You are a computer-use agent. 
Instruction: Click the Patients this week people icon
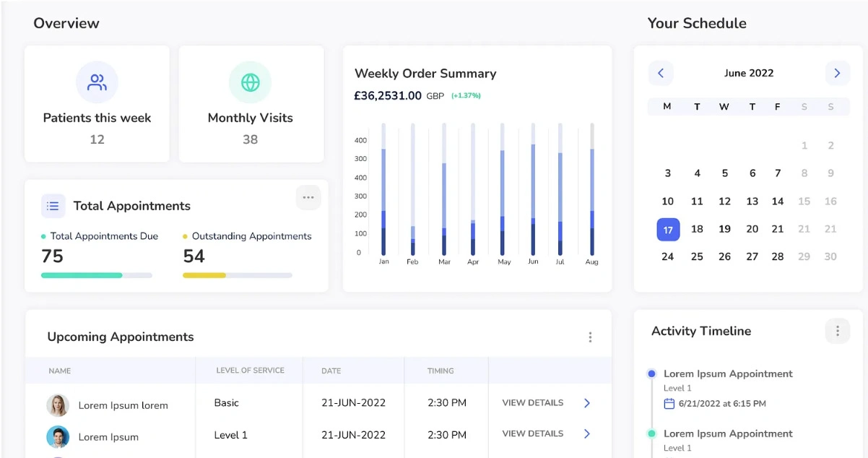click(97, 82)
